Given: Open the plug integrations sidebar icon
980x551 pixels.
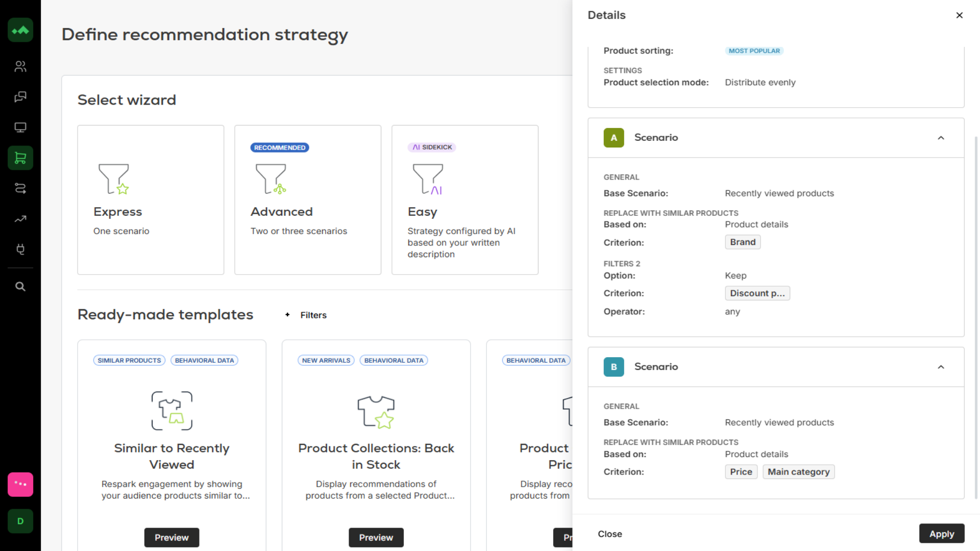Looking at the screenshot, I should [20, 249].
